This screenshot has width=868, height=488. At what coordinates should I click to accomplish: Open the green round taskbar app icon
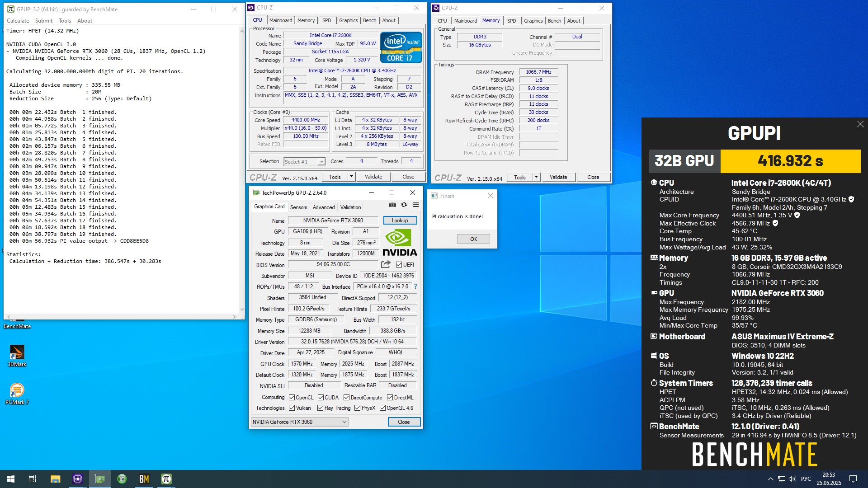click(122, 479)
